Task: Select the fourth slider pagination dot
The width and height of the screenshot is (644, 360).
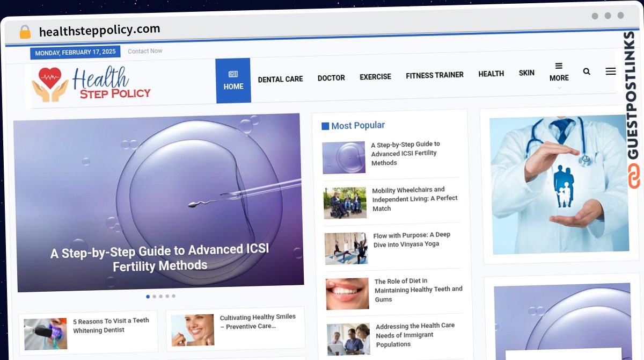Action: click(167, 296)
